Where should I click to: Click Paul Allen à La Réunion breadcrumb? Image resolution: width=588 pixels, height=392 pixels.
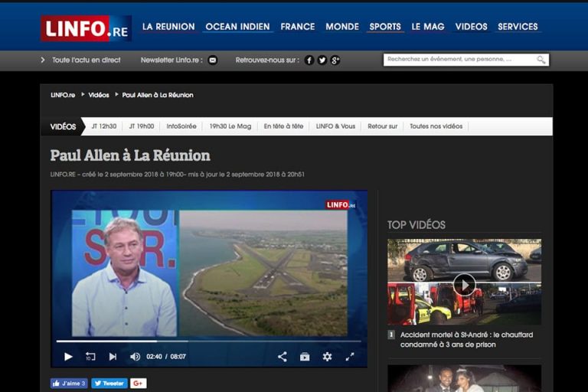[158, 95]
